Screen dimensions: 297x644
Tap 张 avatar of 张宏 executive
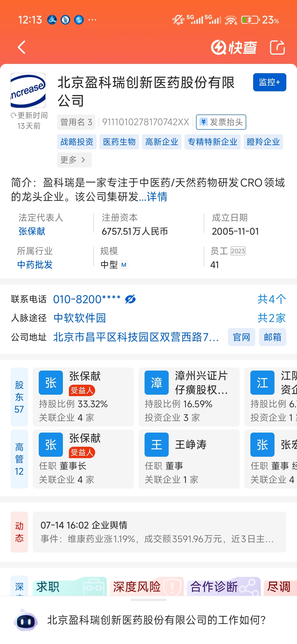coord(262,444)
